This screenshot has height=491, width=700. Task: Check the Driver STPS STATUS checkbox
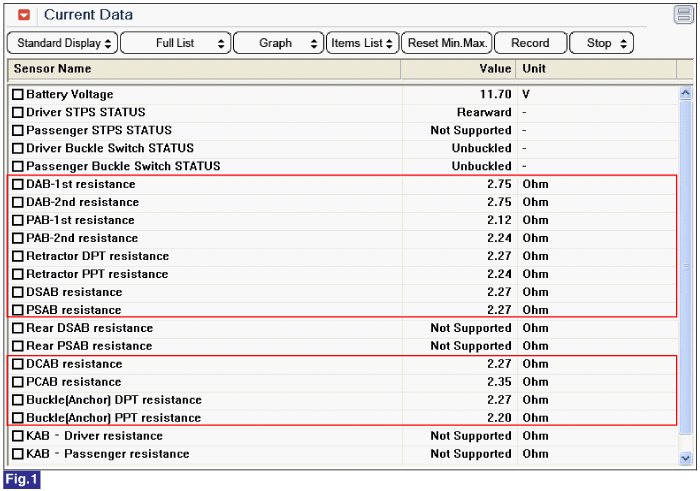click(17, 113)
